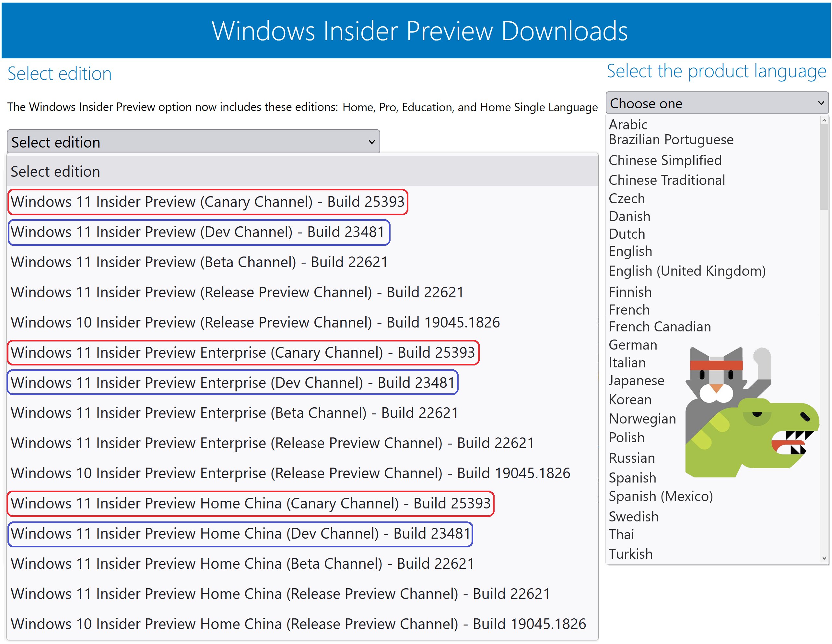Screen dimensions: 832x644
Task: Choose Chinese Simplified from language list
Action: 665,161
